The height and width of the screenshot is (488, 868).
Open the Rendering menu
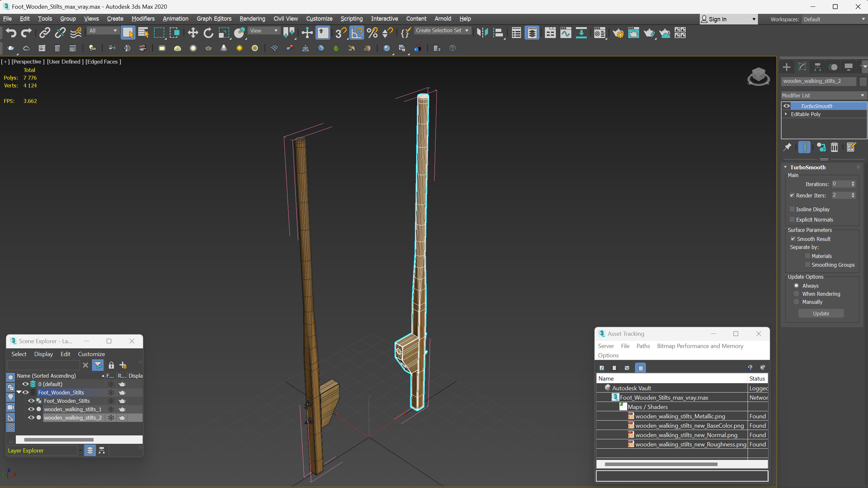252,18
